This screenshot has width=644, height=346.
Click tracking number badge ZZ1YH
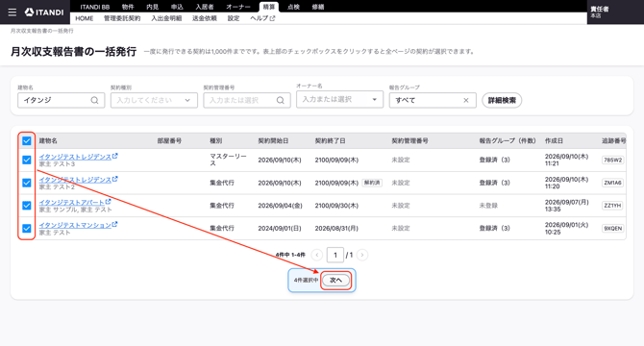(613, 206)
